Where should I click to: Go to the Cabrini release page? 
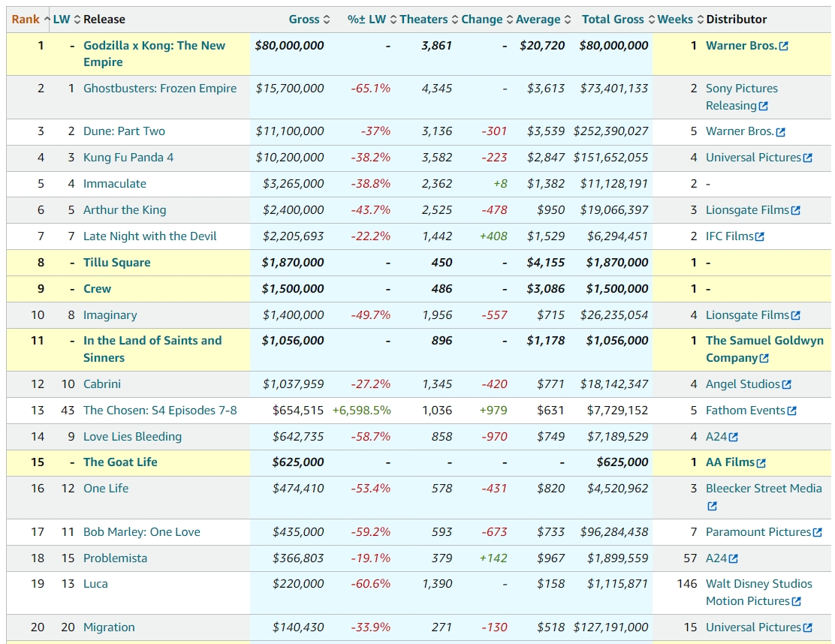pyautogui.click(x=101, y=384)
